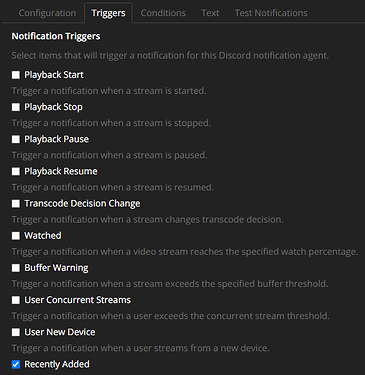Click 'changes transcode decision' description
Image resolution: width=365 pixels, height=375 pixels.
(x=147, y=220)
